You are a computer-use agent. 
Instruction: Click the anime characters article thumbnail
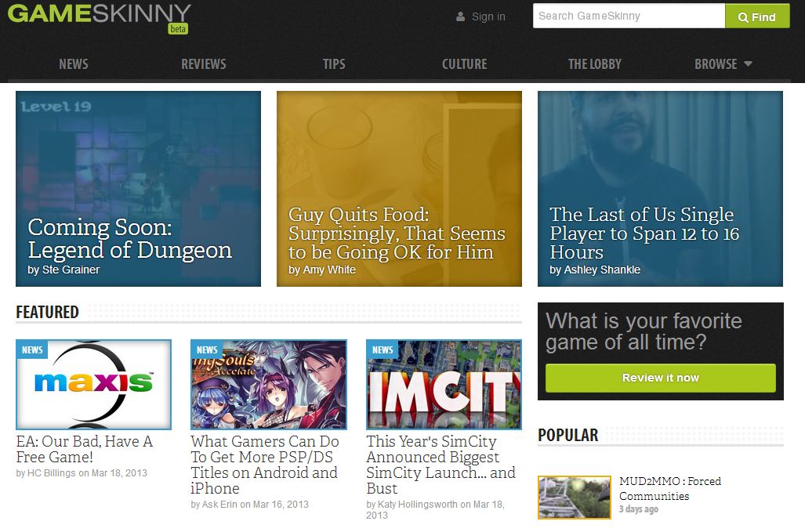[269, 384]
